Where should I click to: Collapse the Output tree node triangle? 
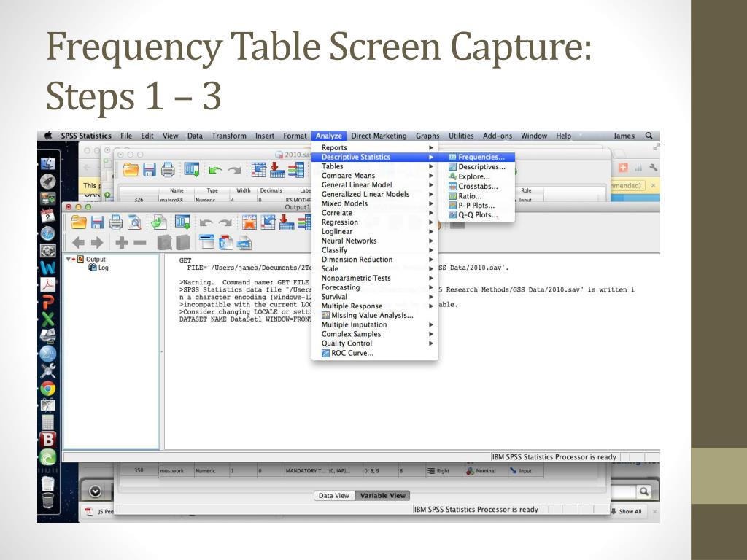pyautogui.click(x=69, y=259)
